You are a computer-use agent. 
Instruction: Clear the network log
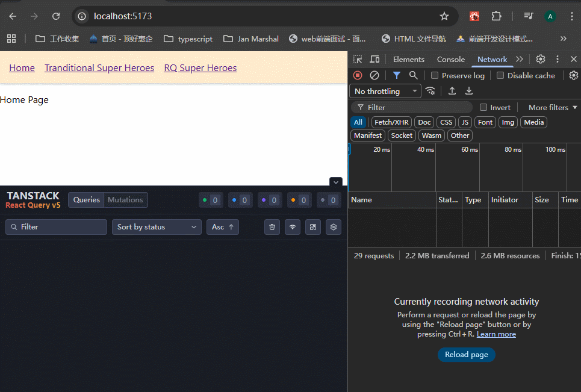(x=374, y=75)
